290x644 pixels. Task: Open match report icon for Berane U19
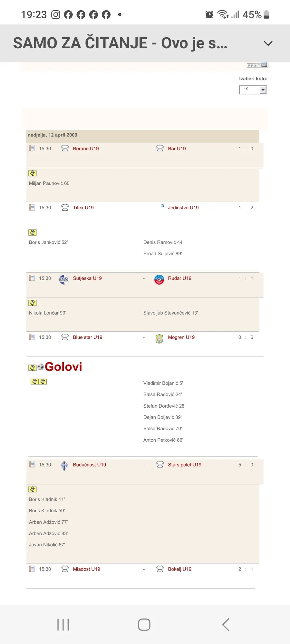point(32,148)
